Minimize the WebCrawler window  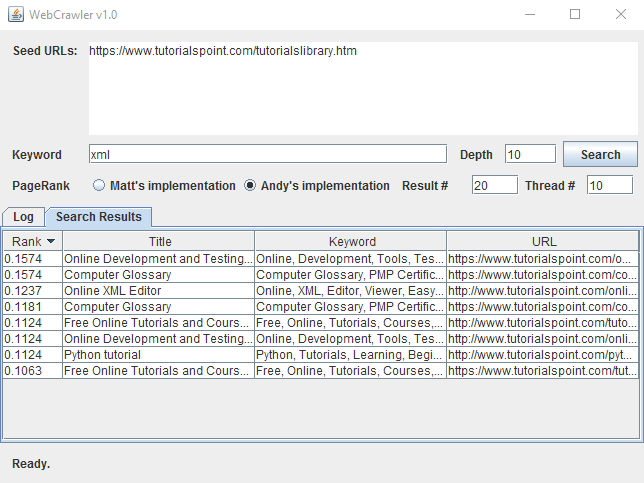[x=529, y=14]
